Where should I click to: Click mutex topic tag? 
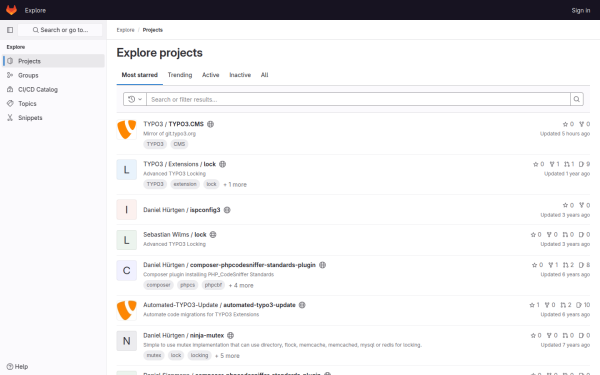click(154, 355)
